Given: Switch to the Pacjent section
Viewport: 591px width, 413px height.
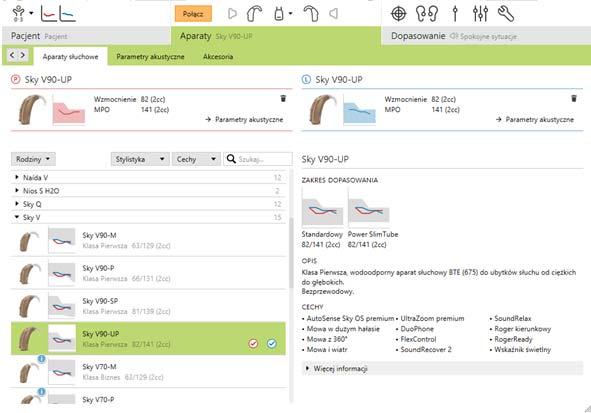Looking at the screenshot, I should pos(86,36).
